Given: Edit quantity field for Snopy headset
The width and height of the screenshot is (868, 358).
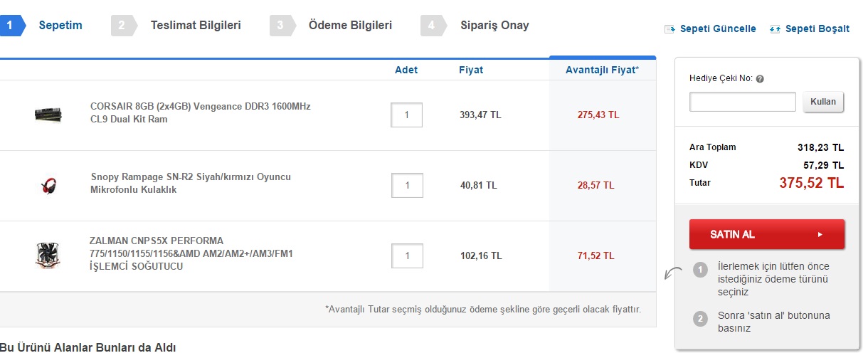Looking at the screenshot, I should (x=407, y=185).
